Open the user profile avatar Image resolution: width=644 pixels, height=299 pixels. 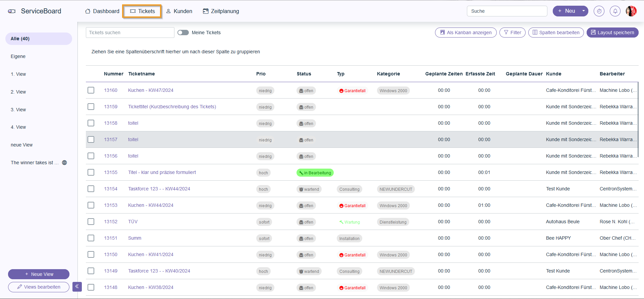631,11
